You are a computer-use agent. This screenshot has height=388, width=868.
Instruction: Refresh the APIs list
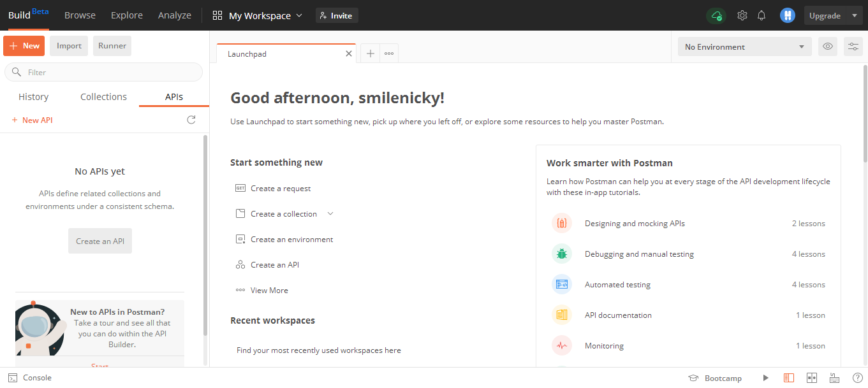coord(191,120)
